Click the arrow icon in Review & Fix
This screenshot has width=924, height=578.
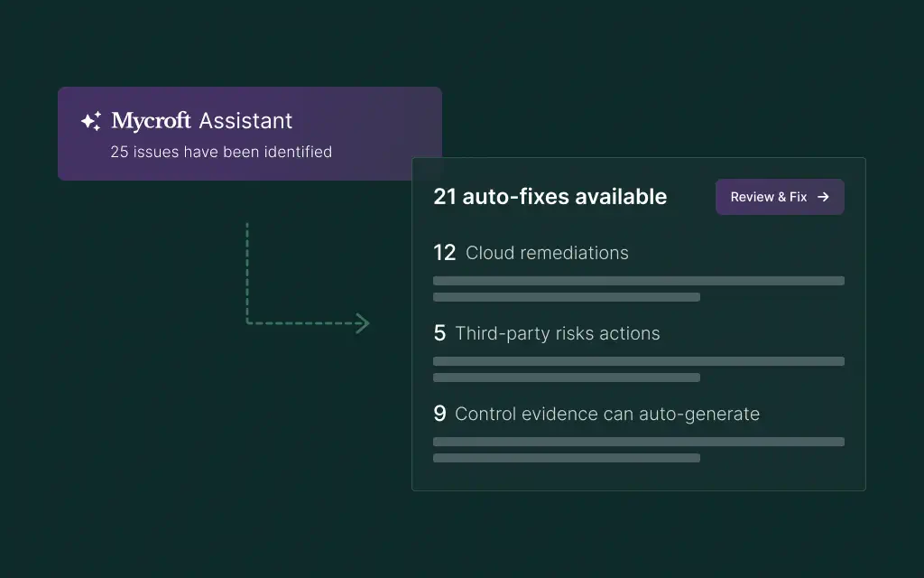click(x=823, y=197)
